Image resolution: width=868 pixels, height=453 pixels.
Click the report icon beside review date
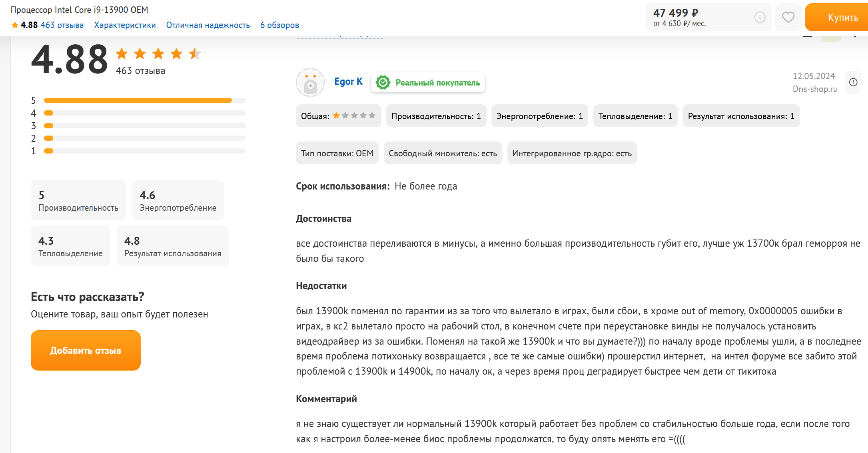coord(853,82)
